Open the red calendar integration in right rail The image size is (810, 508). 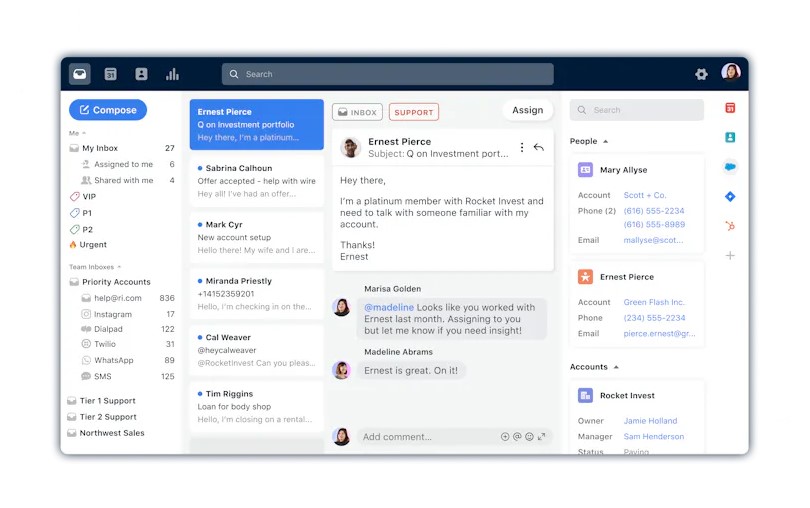click(730, 108)
